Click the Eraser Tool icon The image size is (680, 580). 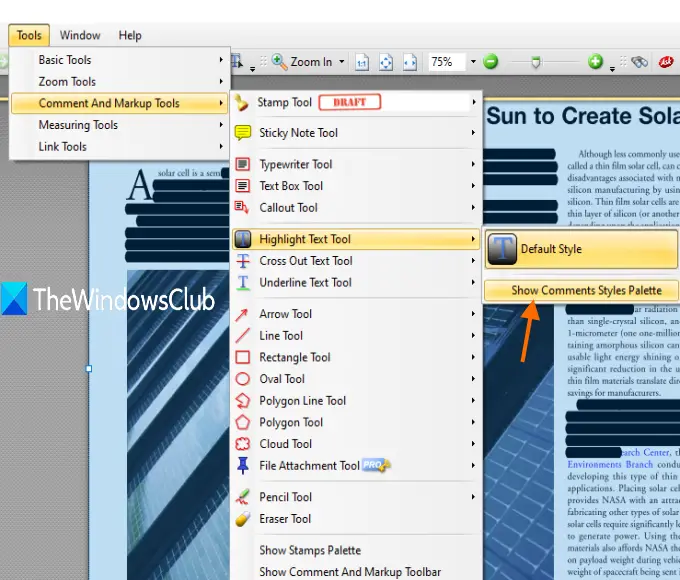(243, 519)
